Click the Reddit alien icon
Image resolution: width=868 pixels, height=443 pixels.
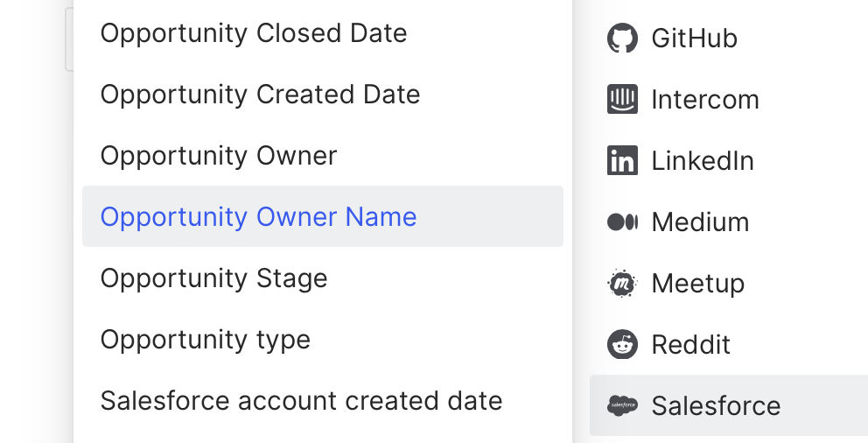click(x=622, y=344)
